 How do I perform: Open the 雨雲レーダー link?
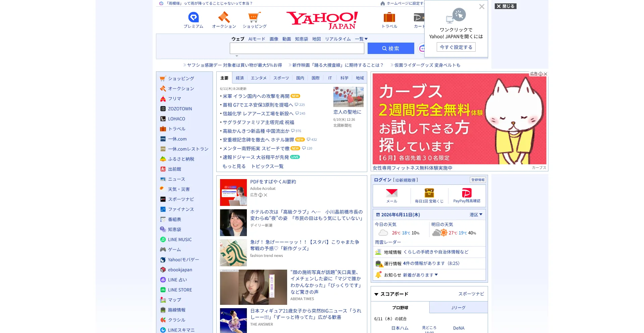(x=388, y=242)
